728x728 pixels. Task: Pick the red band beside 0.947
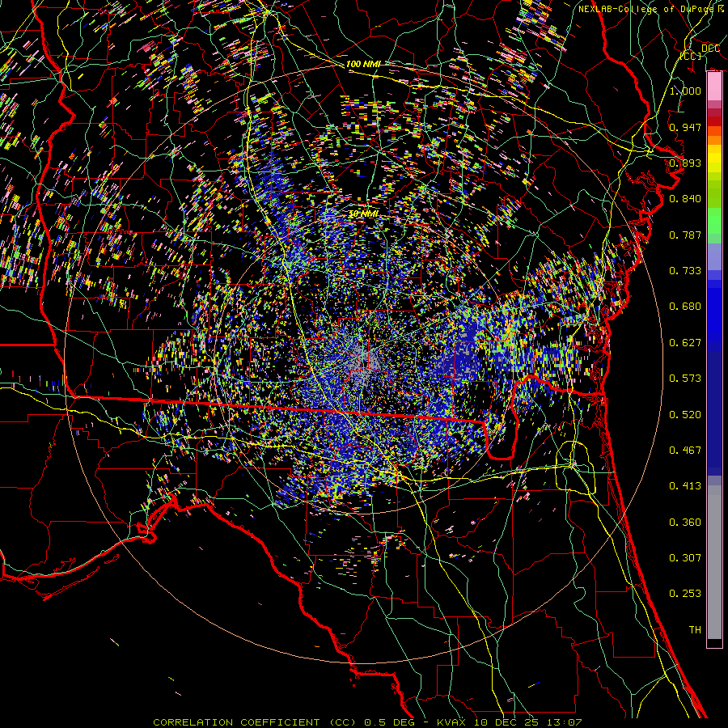tap(714, 121)
